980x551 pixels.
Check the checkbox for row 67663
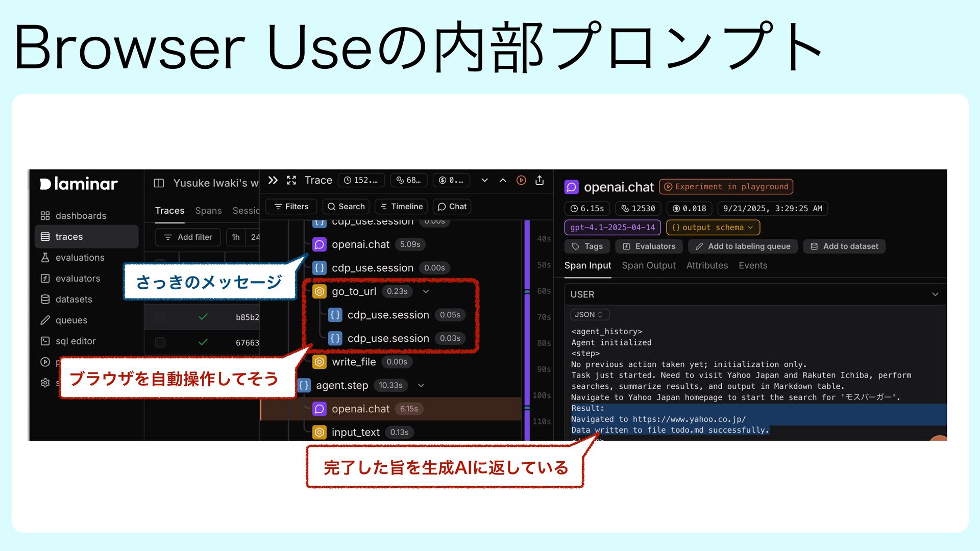point(160,342)
